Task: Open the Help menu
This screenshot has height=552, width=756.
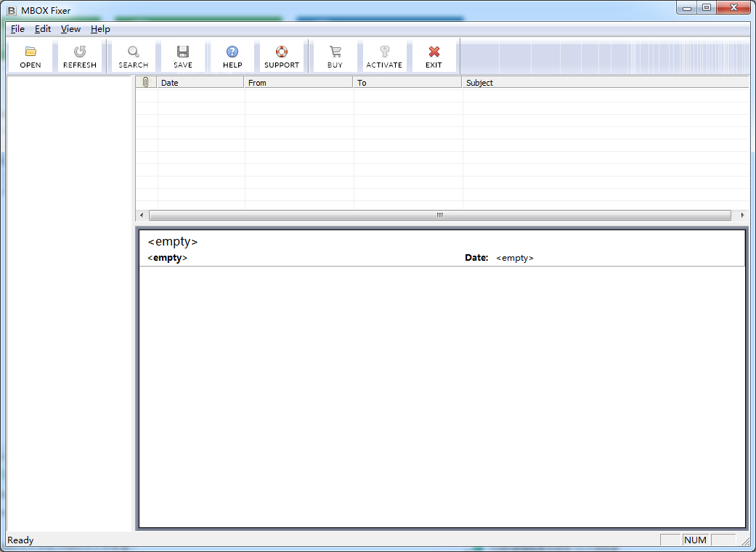Action: [100, 29]
